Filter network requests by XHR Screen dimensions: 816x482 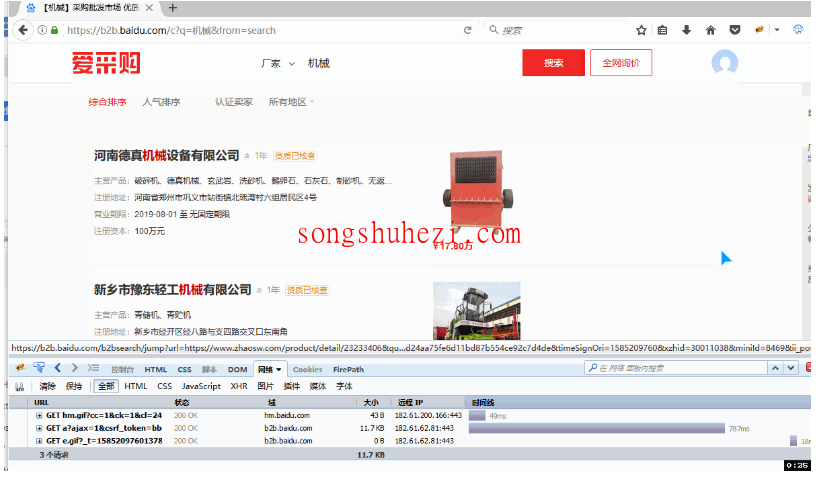239,386
